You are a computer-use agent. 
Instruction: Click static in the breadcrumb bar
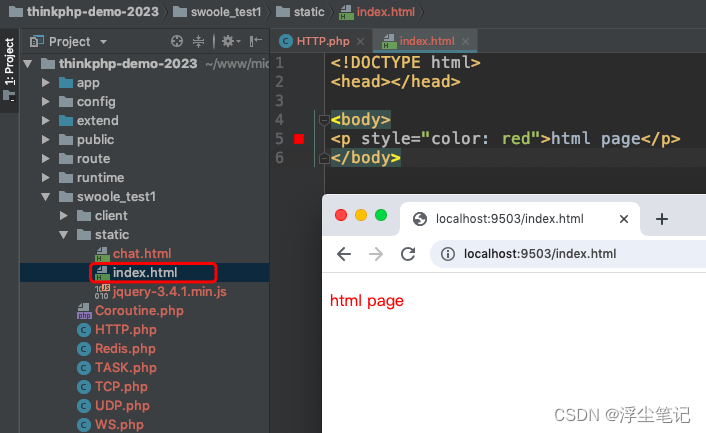(300, 12)
